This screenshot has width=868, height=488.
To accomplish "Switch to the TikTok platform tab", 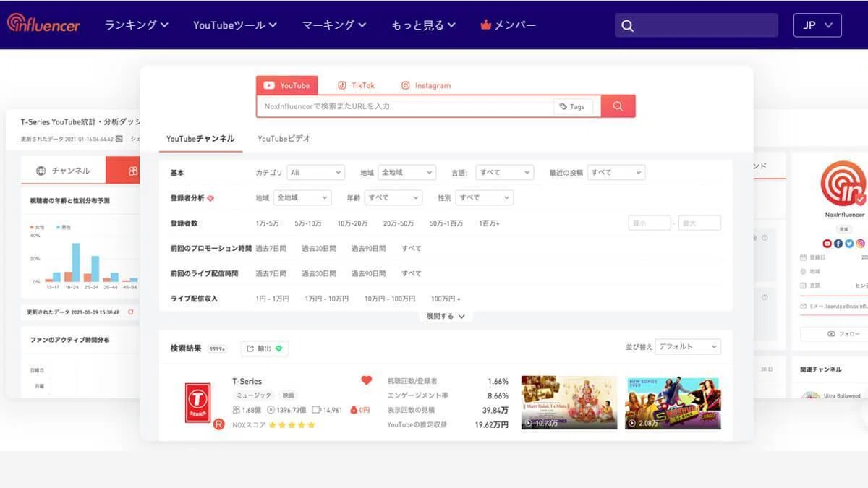I will point(356,85).
